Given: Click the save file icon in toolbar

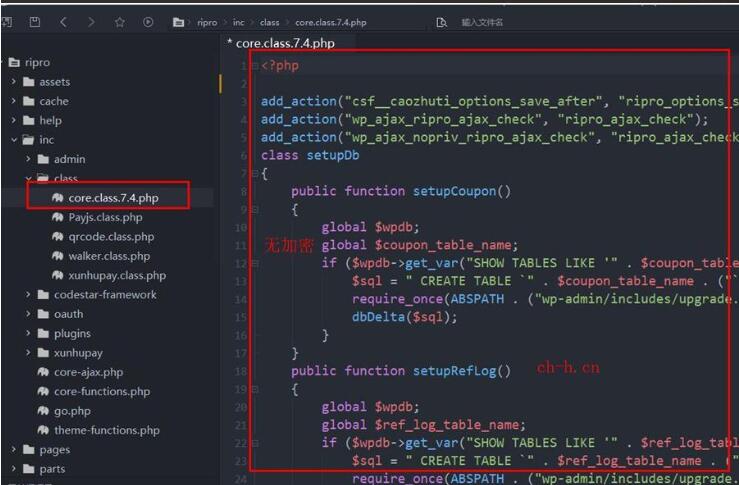Looking at the screenshot, I should point(35,21).
